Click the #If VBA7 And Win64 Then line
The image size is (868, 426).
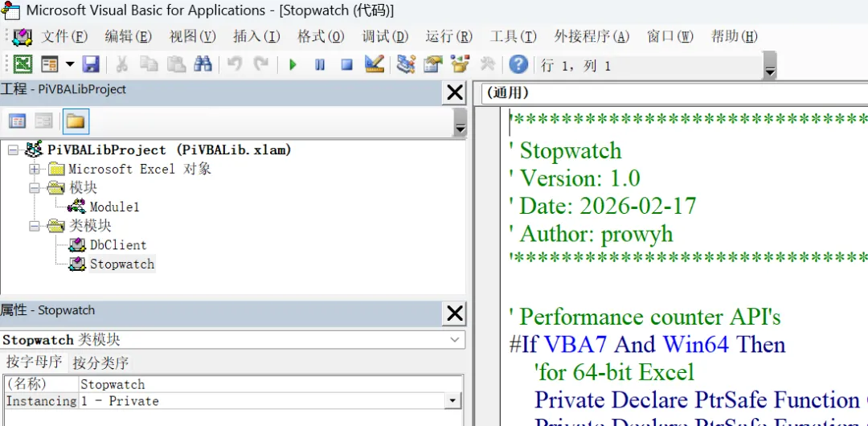(x=647, y=345)
